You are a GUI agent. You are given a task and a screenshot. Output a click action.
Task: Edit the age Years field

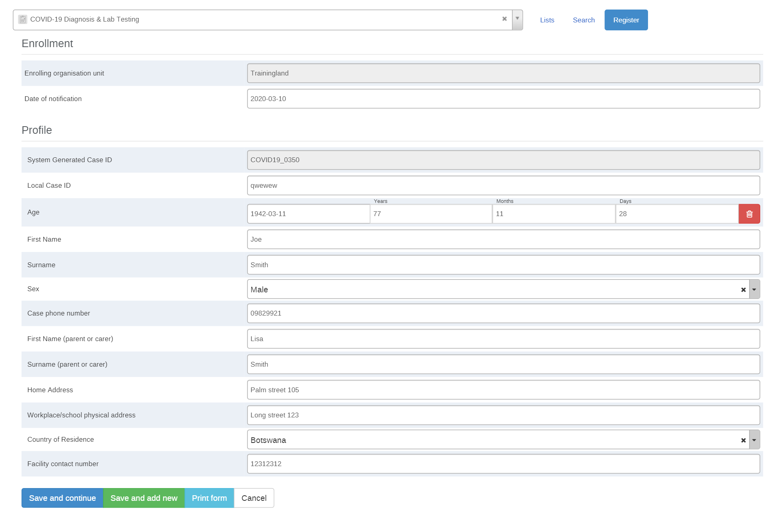431,214
